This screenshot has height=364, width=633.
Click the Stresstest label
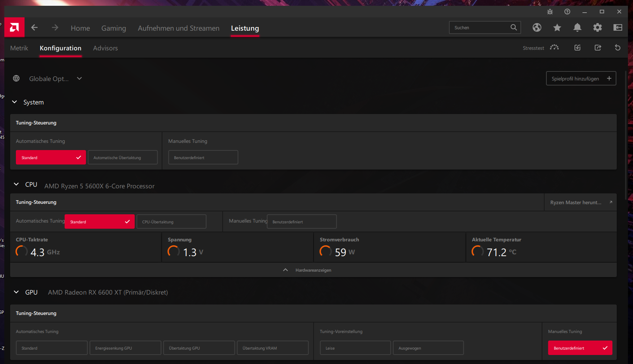[x=533, y=48]
